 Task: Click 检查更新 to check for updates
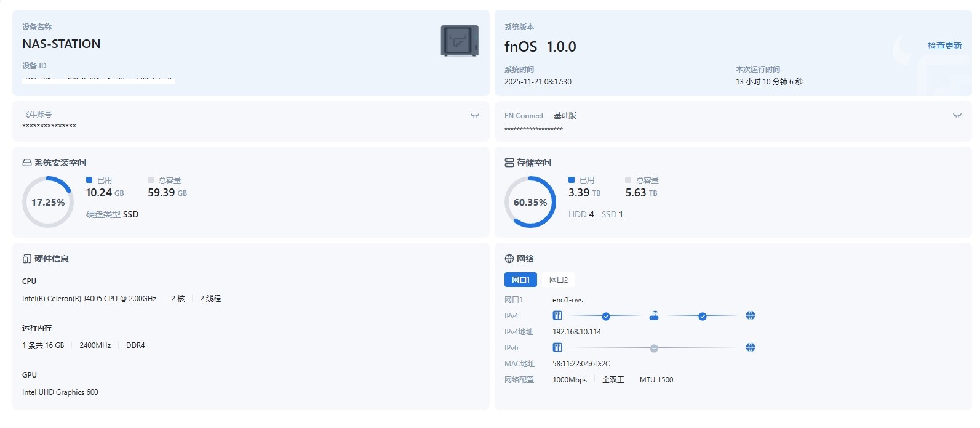[x=944, y=46]
